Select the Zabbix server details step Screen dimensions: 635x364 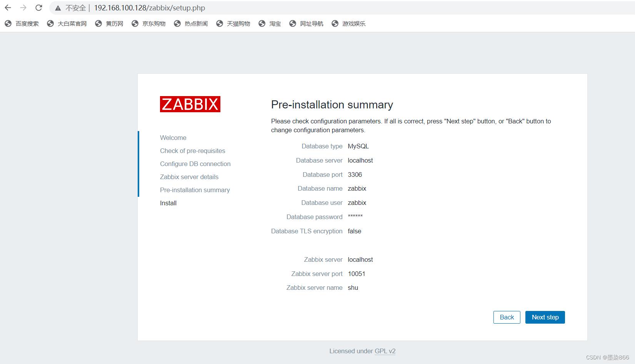(x=189, y=177)
